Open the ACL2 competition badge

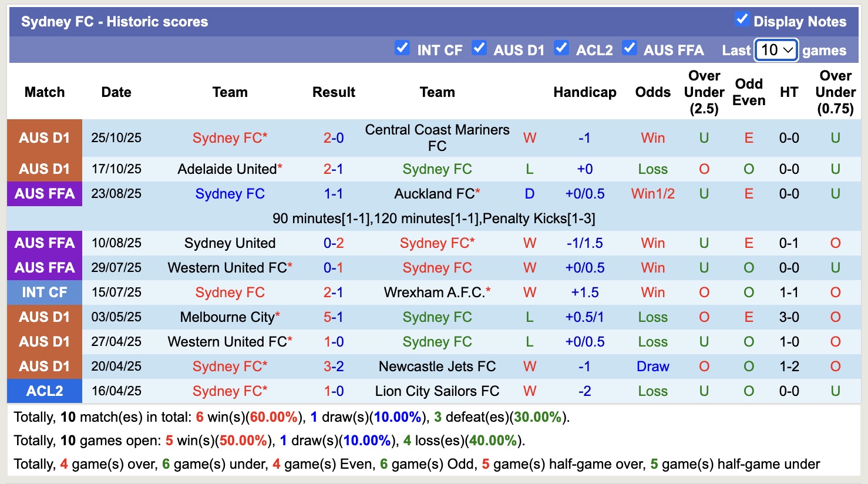pyautogui.click(x=44, y=391)
